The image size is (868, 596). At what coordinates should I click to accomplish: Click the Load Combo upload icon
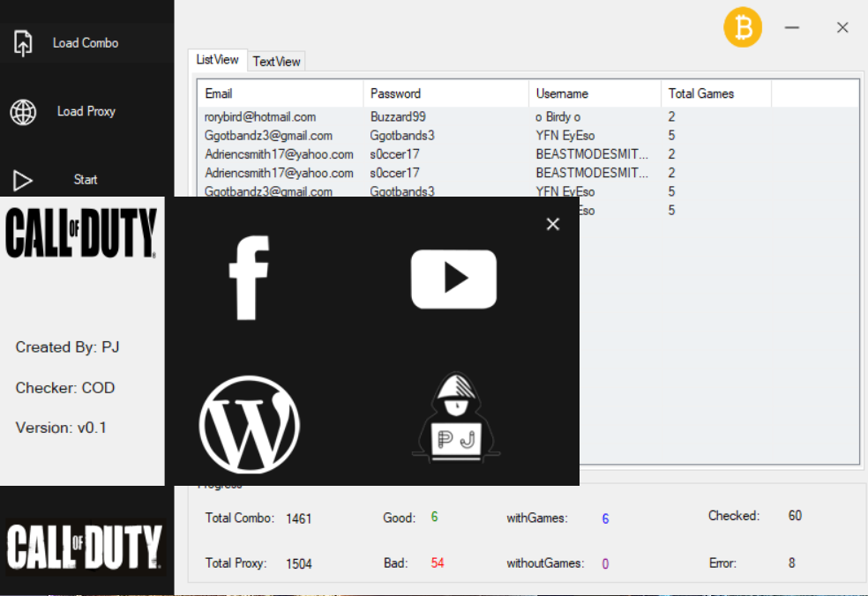click(23, 43)
